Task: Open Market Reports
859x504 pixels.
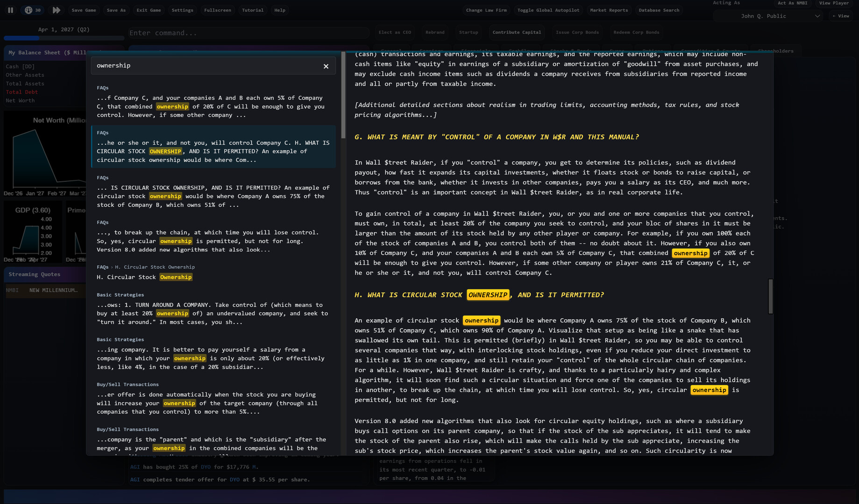Action: coord(609,10)
